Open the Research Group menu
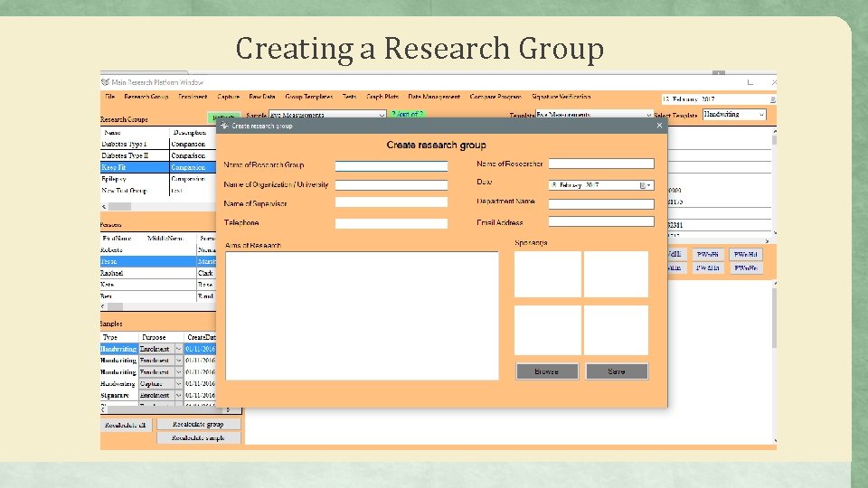The image size is (868, 488). (146, 97)
